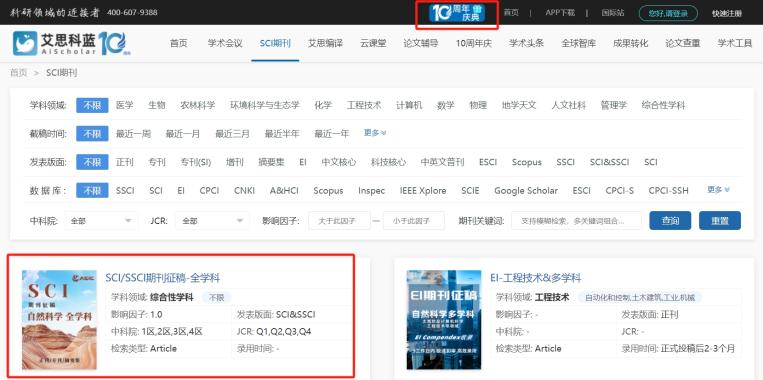The width and height of the screenshot is (763, 380).
Task: Click the SCI journal cover thumbnail
Action: point(59,320)
